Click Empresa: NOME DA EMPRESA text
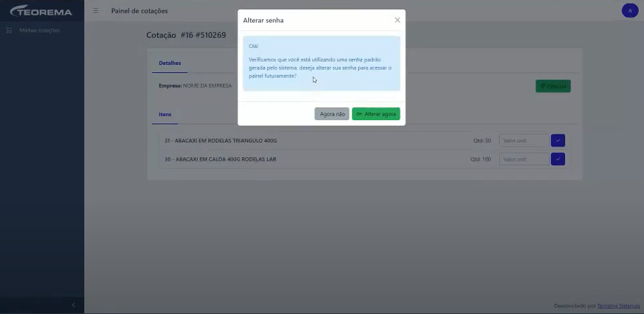 pos(195,86)
